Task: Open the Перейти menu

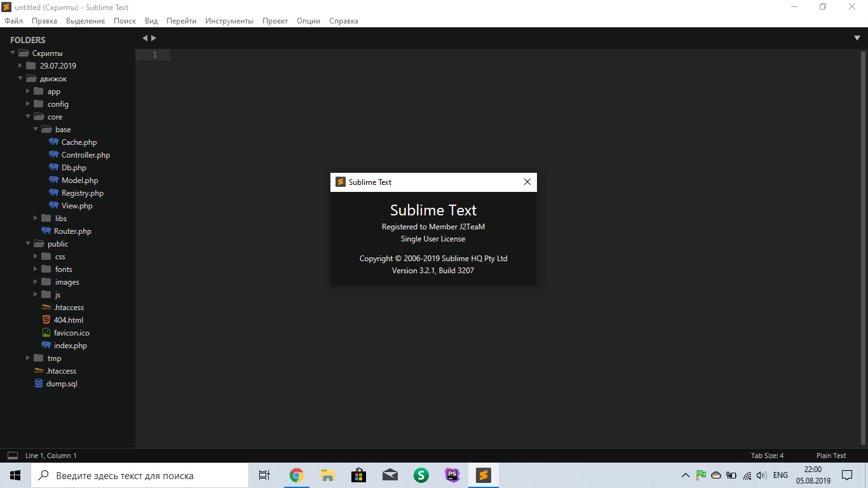Action: [181, 21]
